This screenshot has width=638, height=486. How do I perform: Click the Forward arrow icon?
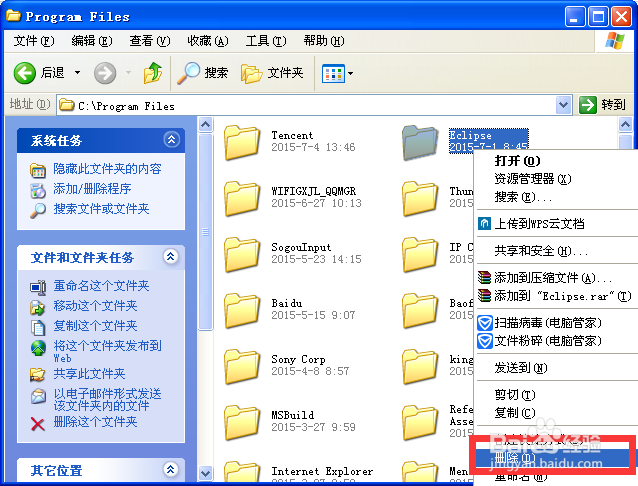click(105, 73)
